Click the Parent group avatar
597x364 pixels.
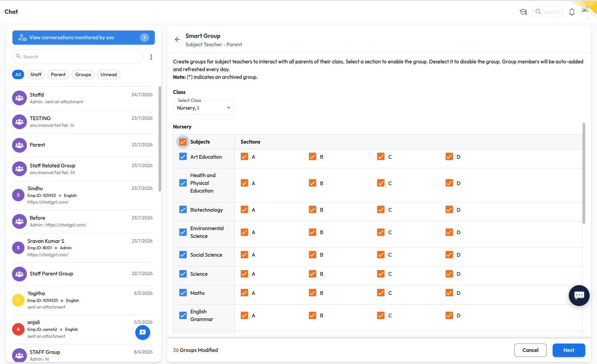pyautogui.click(x=19, y=145)
